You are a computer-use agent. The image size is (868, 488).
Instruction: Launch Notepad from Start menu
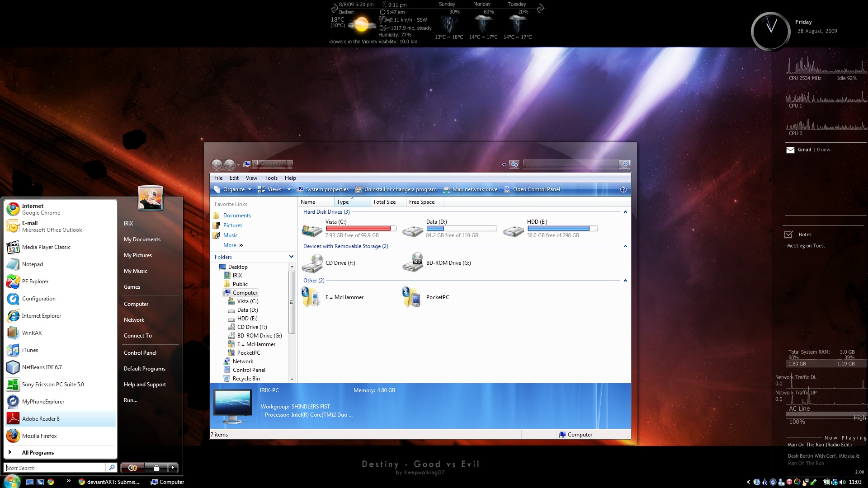point(61,264)
